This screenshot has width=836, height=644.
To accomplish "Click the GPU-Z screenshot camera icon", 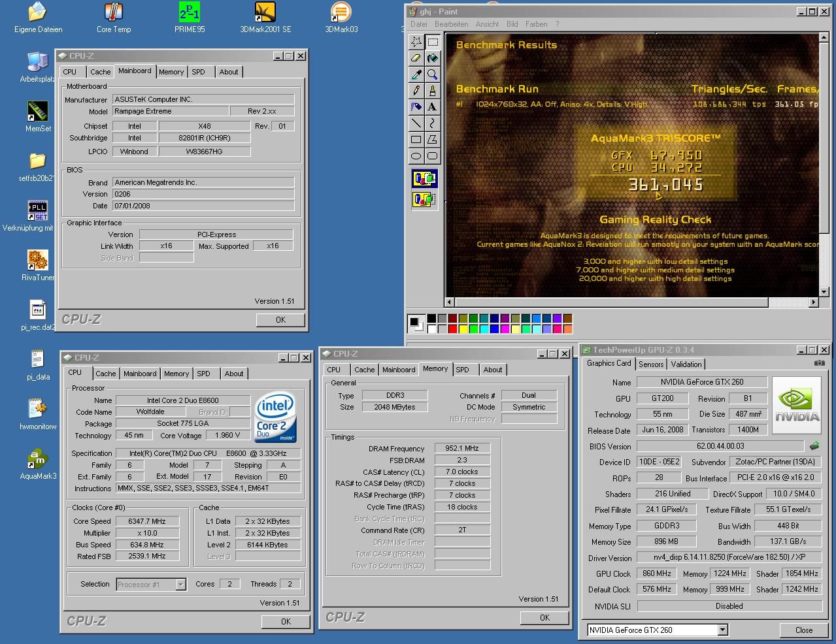I will coord(820,363).
